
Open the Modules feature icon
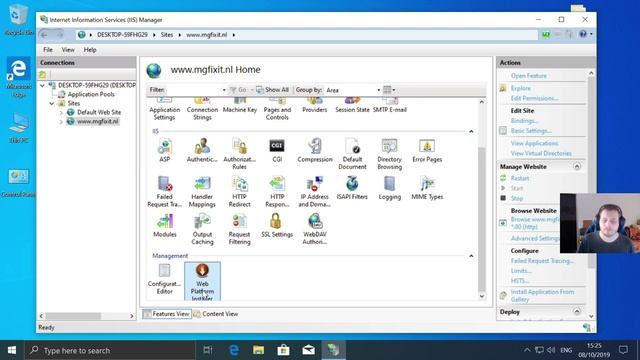click(164, 225)
